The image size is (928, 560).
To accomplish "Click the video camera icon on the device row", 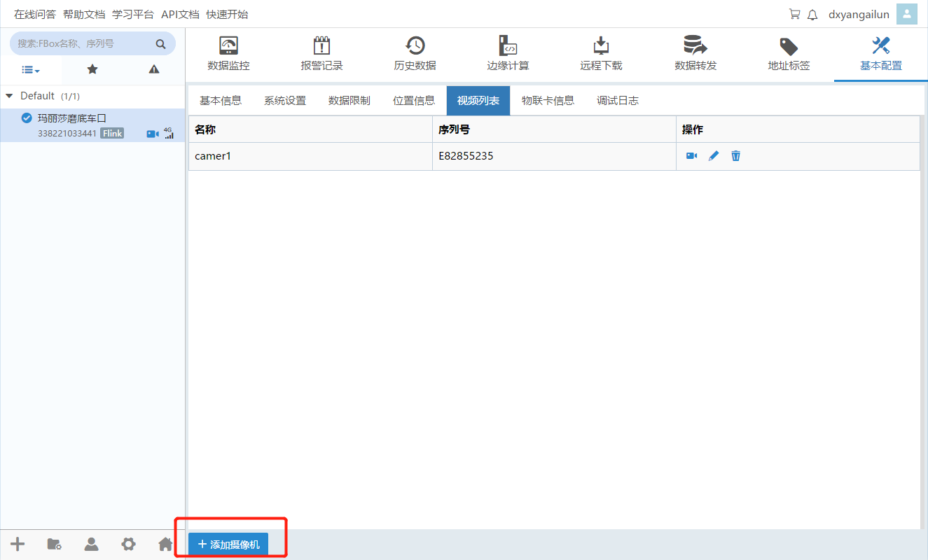I will click(153, 134).
